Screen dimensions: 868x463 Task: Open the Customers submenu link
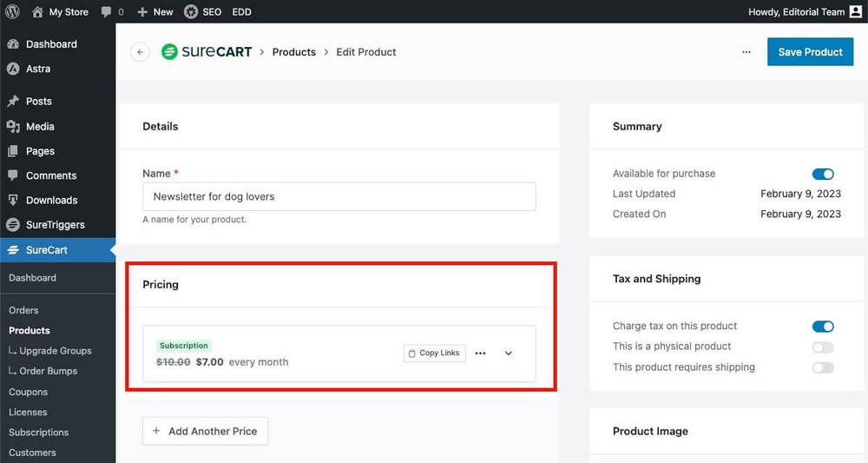(32, 453)
